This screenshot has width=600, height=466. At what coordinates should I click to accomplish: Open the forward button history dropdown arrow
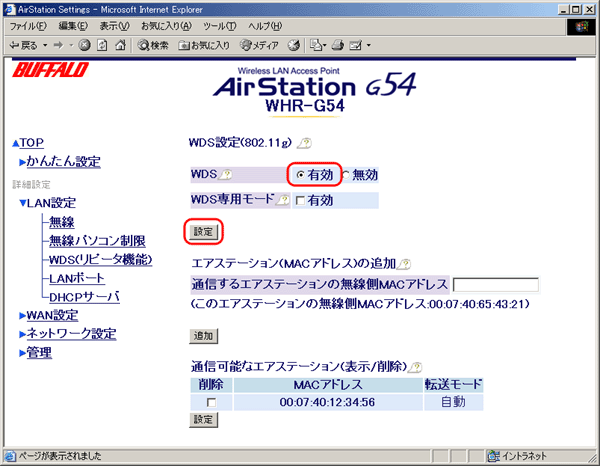tap(71, 46)
